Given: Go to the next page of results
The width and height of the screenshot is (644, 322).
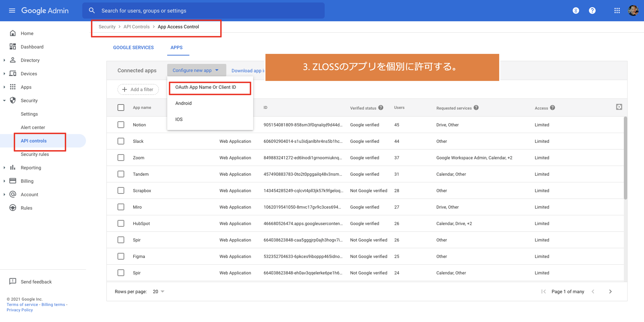Looking at the screenshot, I should 611,291.
